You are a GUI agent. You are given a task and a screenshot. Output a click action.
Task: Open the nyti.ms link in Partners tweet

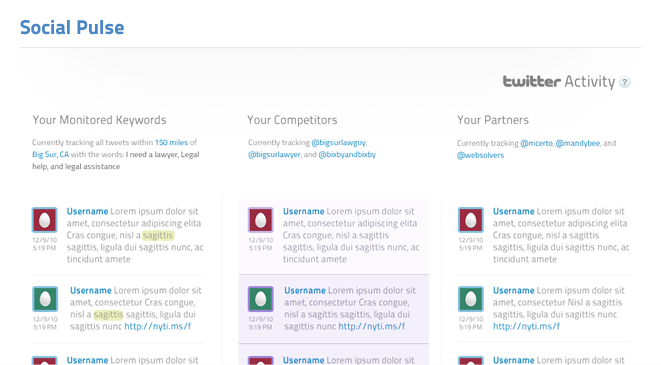tap(527, 326)
